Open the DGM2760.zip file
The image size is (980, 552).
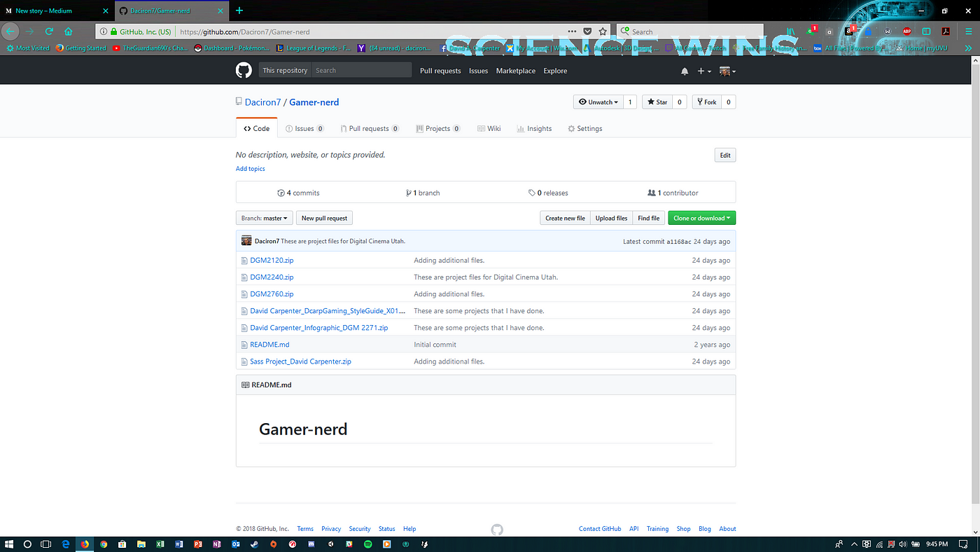click(272, 294)
